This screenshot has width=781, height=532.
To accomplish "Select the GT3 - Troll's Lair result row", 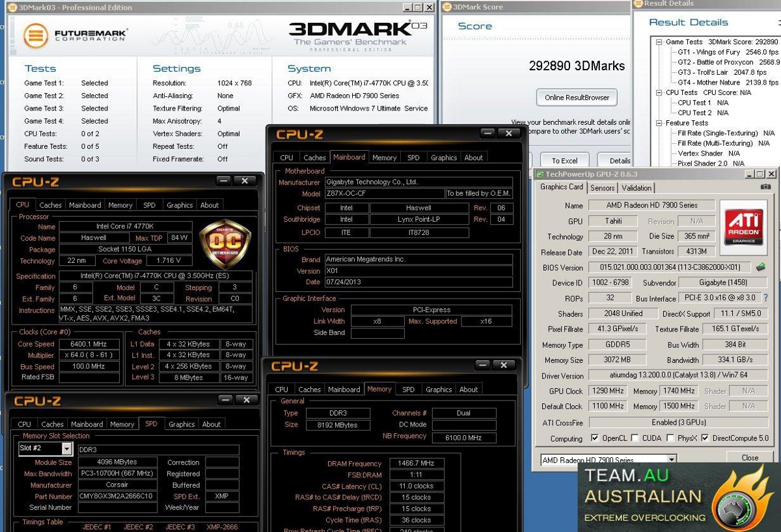I will point(722,72).
